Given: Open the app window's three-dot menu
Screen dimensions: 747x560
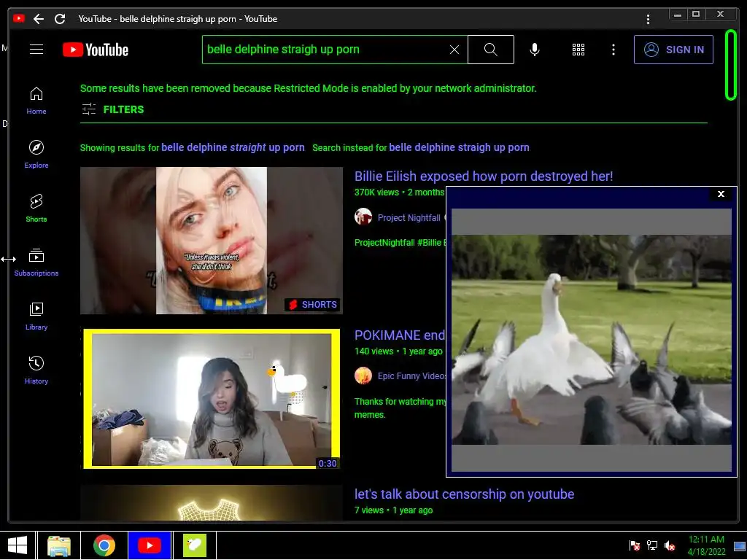Looking at the screenshot, I should 648,19.
